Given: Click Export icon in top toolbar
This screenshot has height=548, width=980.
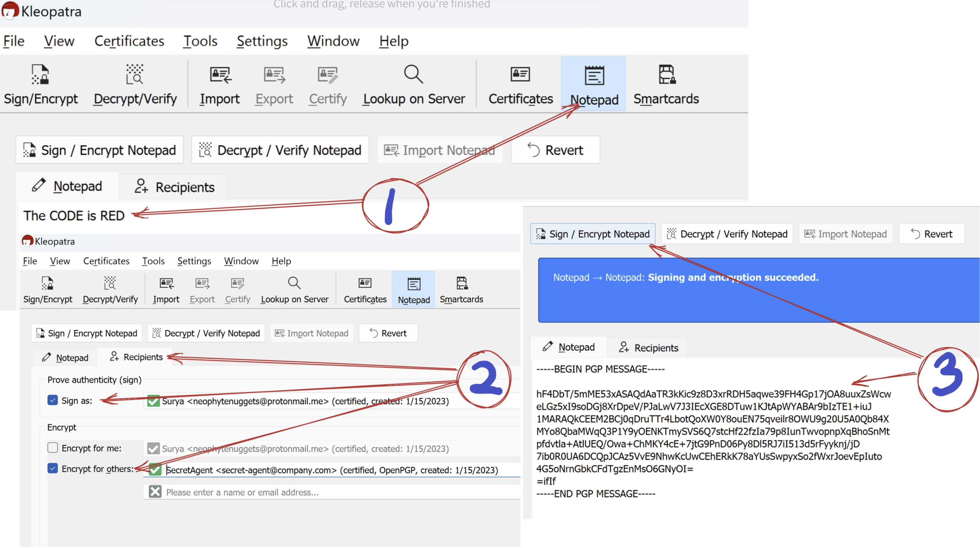Looking at the screenshot, I should [274, 75].
